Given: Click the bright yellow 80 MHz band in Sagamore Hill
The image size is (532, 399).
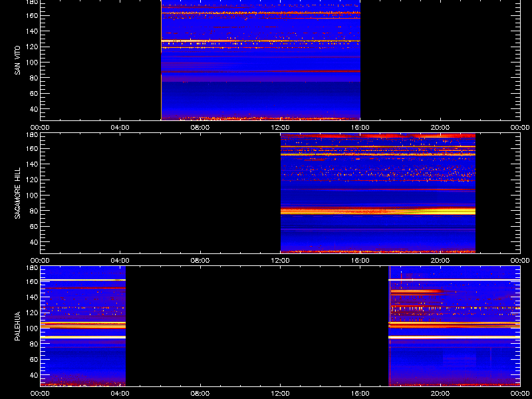Looking at the screenshot, I should 378,211.
